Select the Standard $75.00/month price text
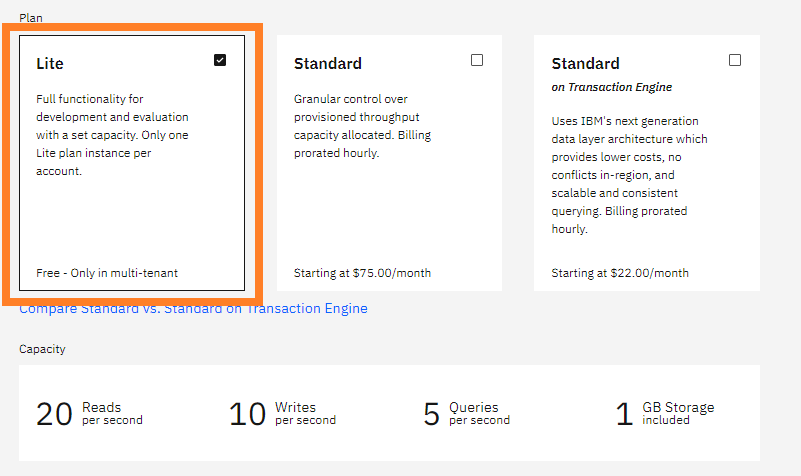801x476 pixels. click(362, 272)
